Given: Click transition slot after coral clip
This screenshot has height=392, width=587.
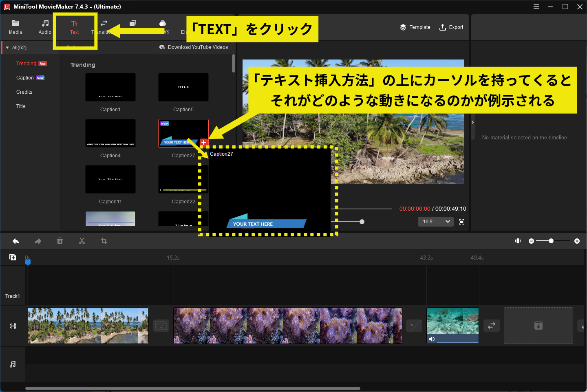Looking at the screenshot, I should coord(414,326).
